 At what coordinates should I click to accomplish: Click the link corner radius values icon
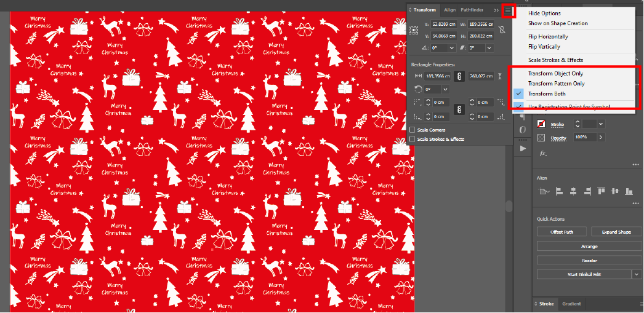click(x=457, y=109)
